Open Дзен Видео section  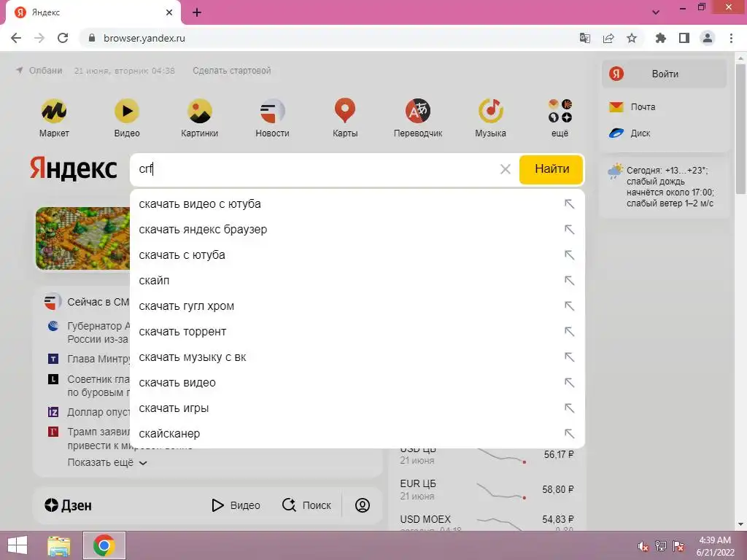pos(236,505)
